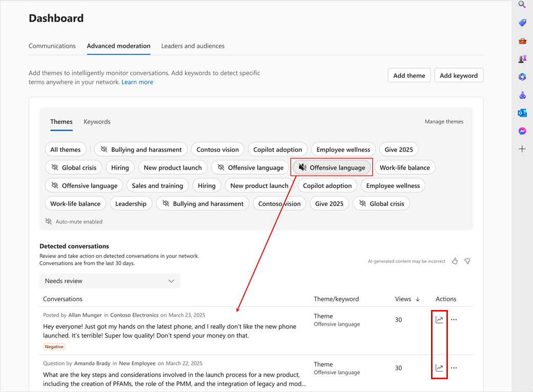The image size is (533, 392).
Task: Select the Themes tab
Action: coord(61,122)
